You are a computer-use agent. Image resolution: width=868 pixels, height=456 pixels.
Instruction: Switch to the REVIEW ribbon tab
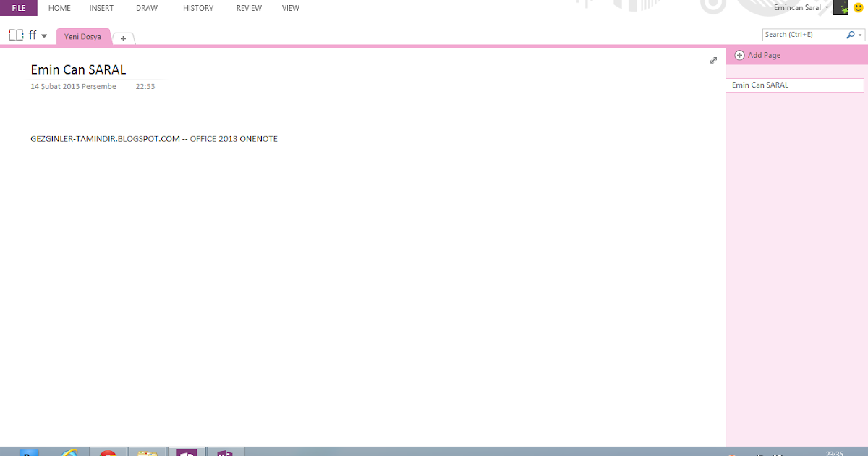[249, 8]
